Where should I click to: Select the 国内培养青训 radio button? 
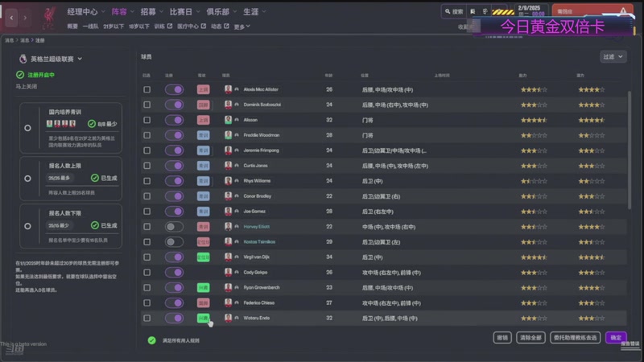(27, 128)
